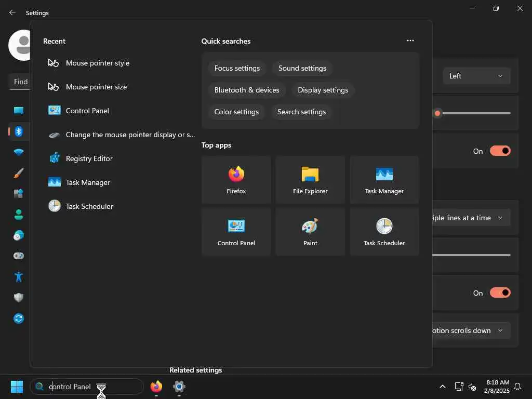Click the taskbar search box
The height and width of the screenshot is (399, 532).
click(x=87, y=387)
